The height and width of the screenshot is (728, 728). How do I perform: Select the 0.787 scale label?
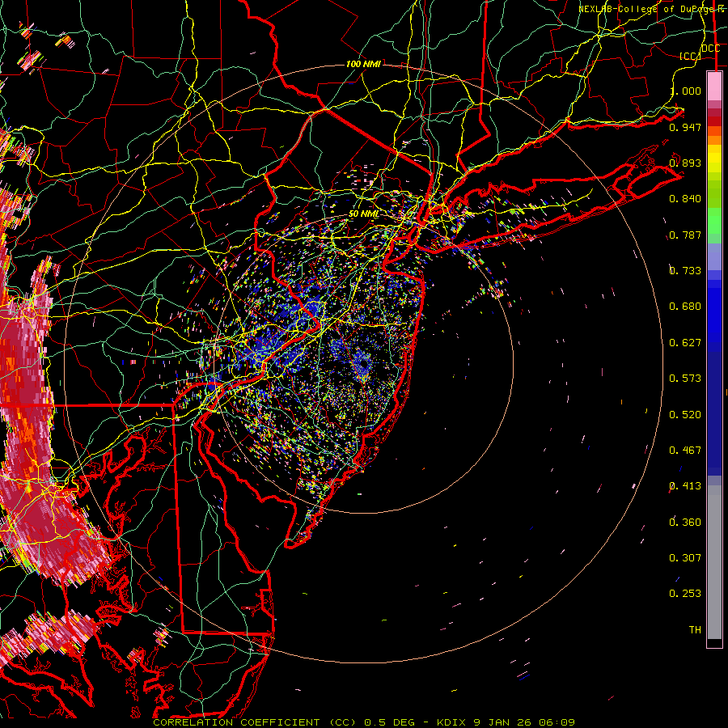pos(685,235)
